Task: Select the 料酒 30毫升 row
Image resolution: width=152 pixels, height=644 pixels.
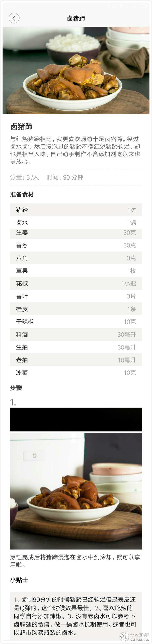Action: [x=76, y=334]
